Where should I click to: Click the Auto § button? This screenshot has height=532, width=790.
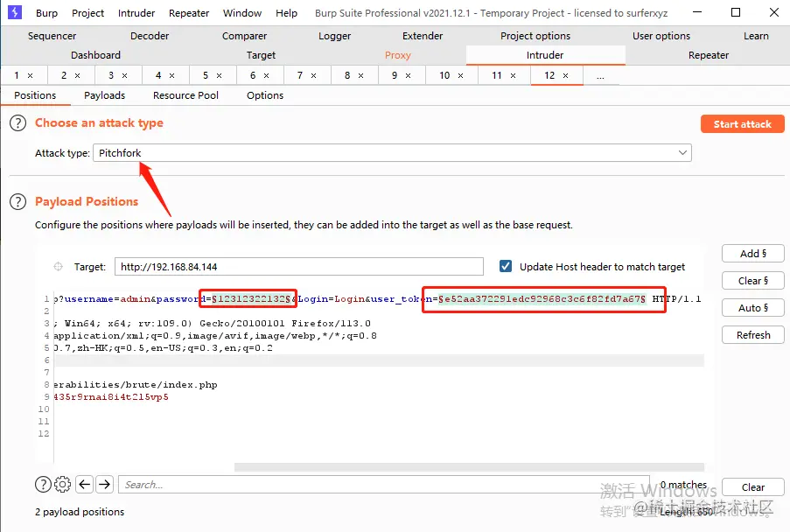coord(752,308)
